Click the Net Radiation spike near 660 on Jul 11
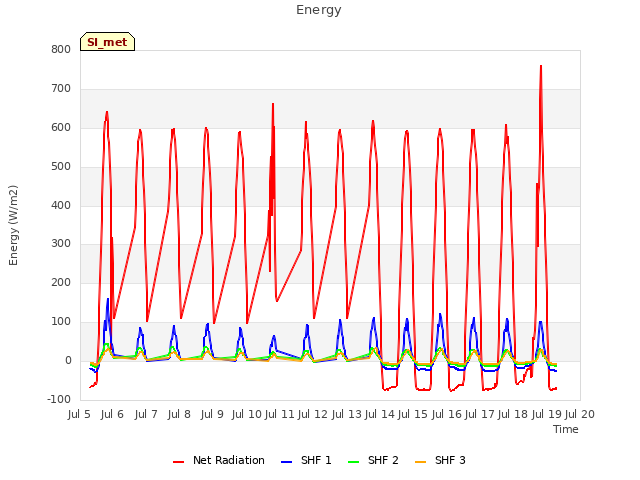This screenshot has height=480, width=640. coord(273,104)
